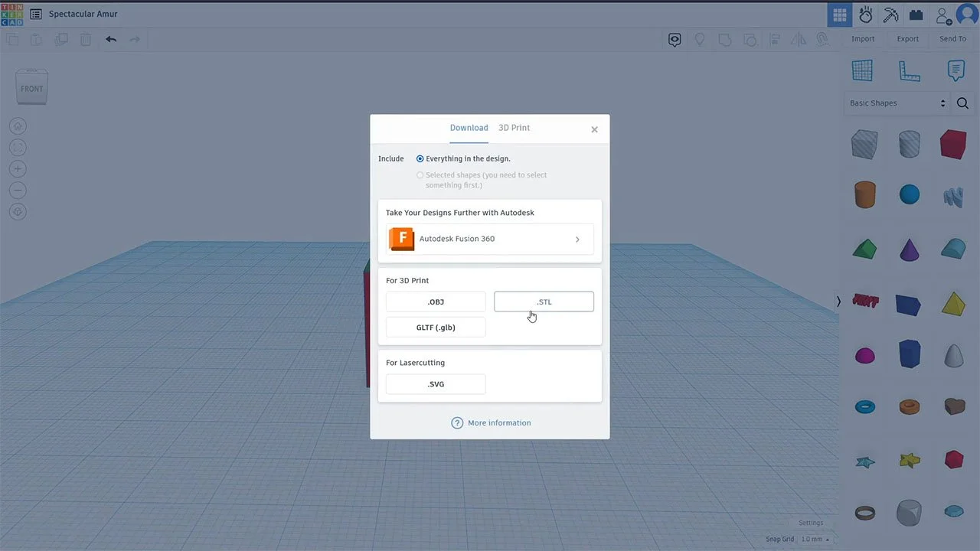Open the Workplane tool
The height and width of the screenshot is (551, 980).
862,70
